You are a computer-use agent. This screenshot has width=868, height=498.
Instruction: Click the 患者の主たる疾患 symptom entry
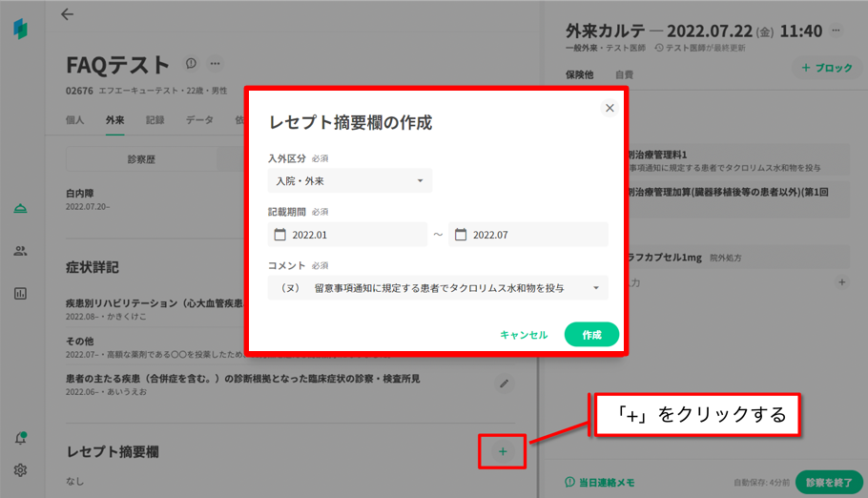coord(243,384)
